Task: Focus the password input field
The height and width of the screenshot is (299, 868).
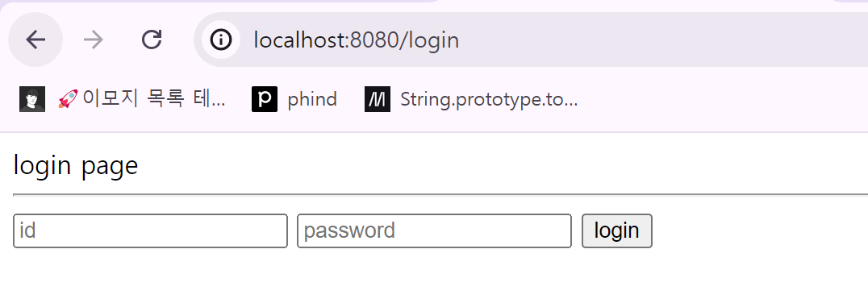Action: pyautogui.click(x=435, y=230)
